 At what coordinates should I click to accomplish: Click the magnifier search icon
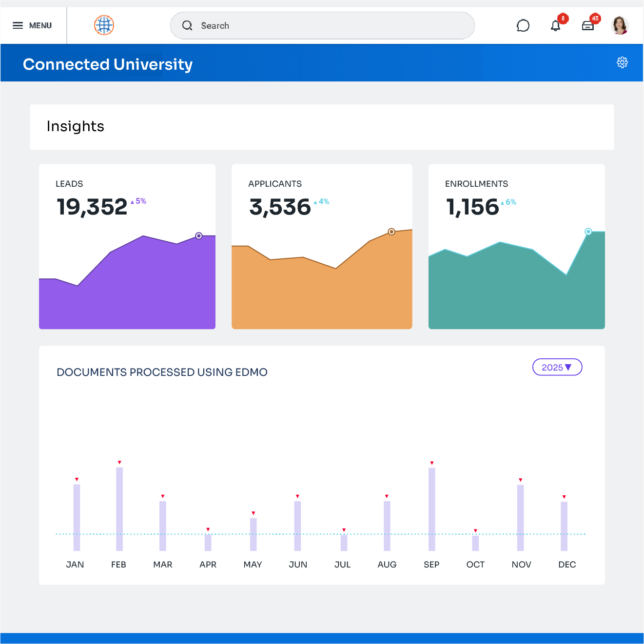pyautogui.click(x=187, y=26)
